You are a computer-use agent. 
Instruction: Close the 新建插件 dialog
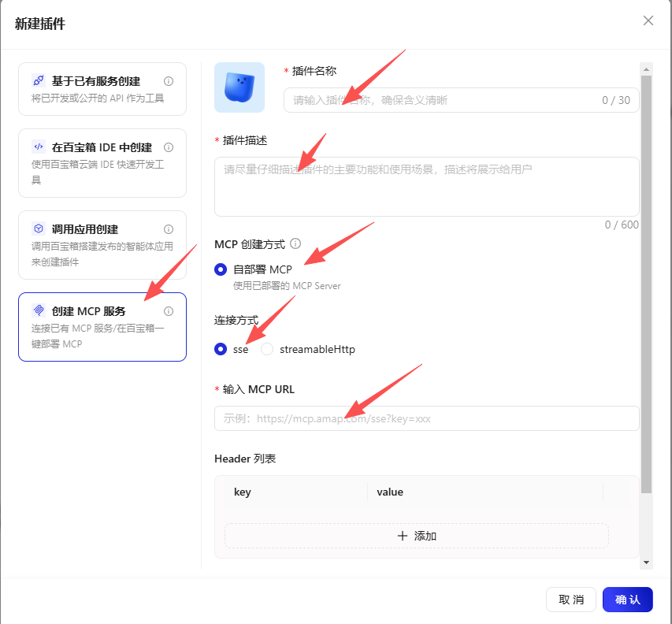[648, 20]
